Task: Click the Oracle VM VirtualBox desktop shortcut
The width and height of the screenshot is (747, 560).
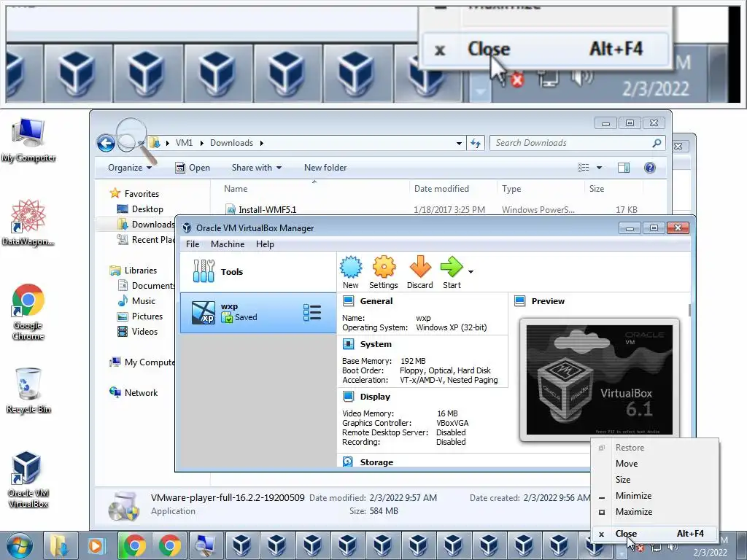Action: pyautogui.click(x=28, y=479)
